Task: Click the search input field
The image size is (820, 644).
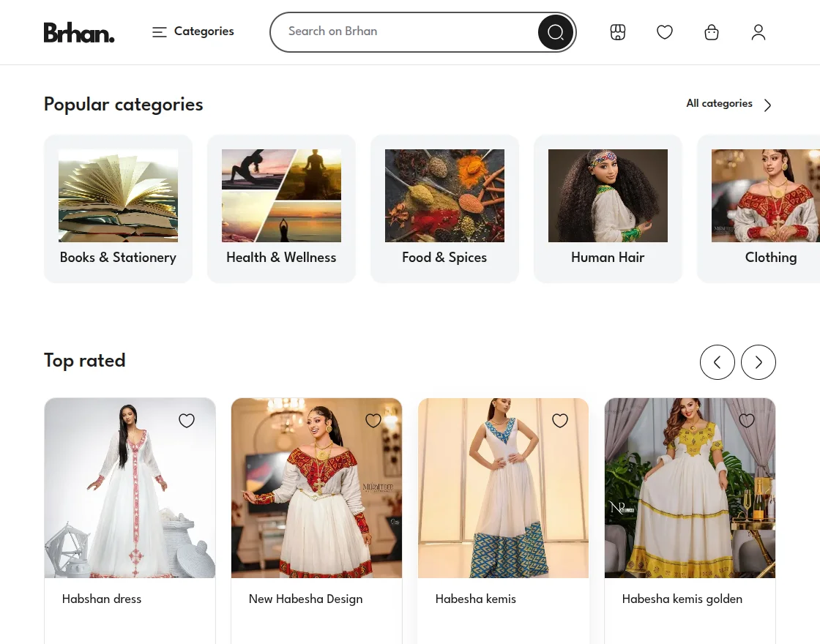Action: click(x=403, y=32)
